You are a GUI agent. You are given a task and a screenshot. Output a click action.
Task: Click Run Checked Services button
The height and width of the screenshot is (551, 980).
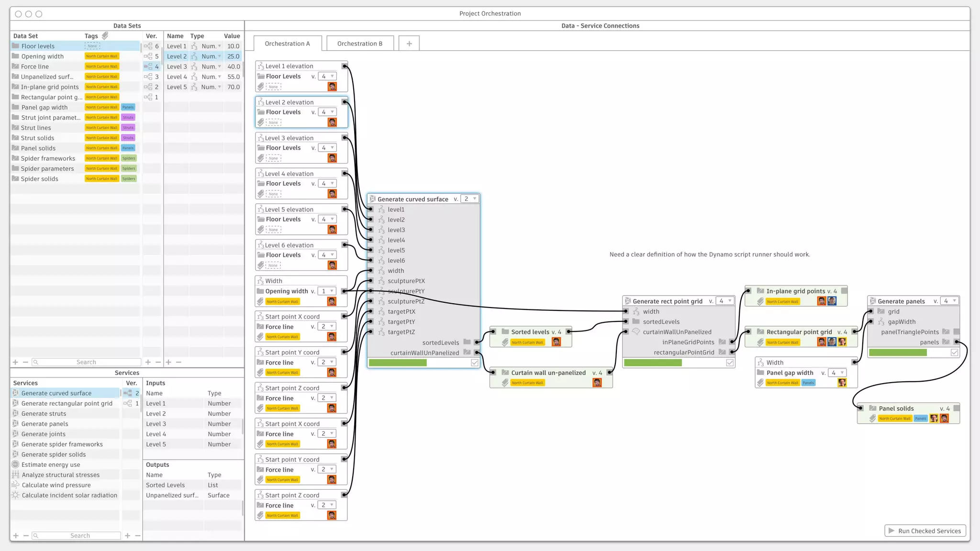925,531
